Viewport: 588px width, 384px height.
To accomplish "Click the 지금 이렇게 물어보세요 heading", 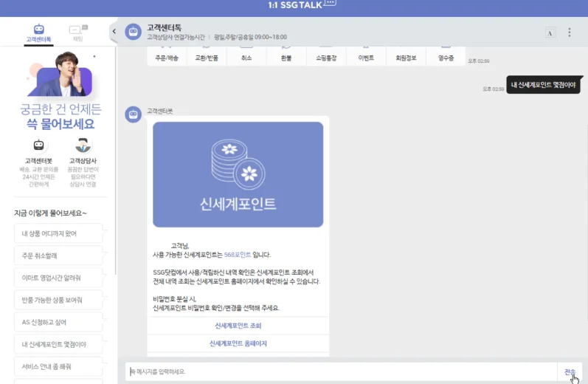I will 50,213.
